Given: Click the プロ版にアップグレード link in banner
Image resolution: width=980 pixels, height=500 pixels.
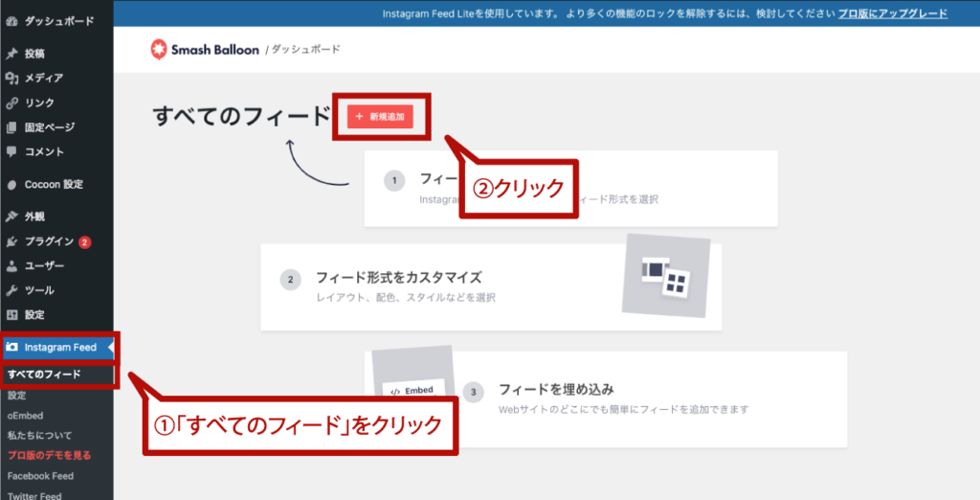Looking at the screenshot, I should (893, 13).
